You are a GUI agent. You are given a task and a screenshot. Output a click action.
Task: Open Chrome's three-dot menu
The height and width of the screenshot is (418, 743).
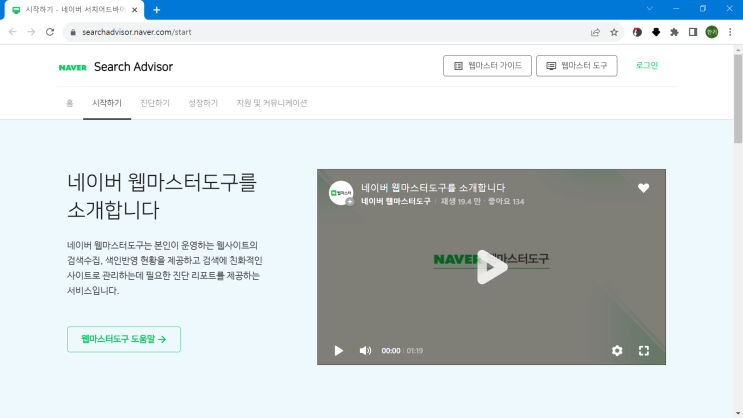(730, 32)
